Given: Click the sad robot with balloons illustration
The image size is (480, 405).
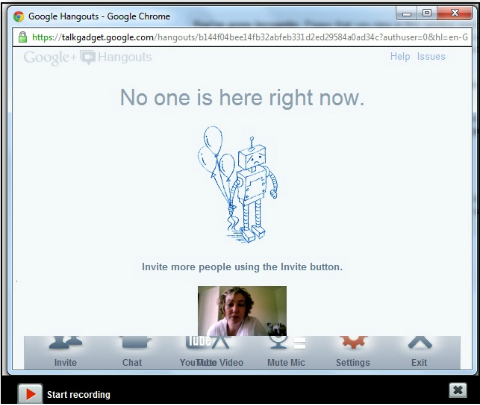Looking at the screenshot, I should [x=238, y=184].
